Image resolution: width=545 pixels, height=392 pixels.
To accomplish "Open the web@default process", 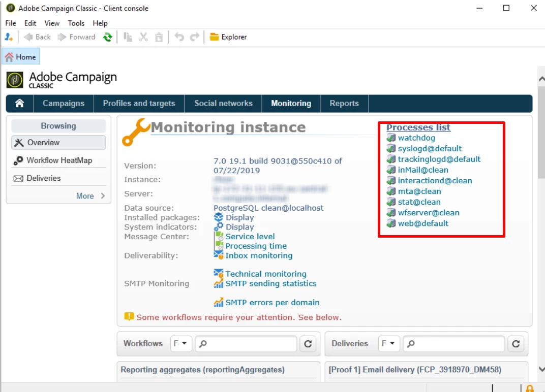I will coord(423,223).
